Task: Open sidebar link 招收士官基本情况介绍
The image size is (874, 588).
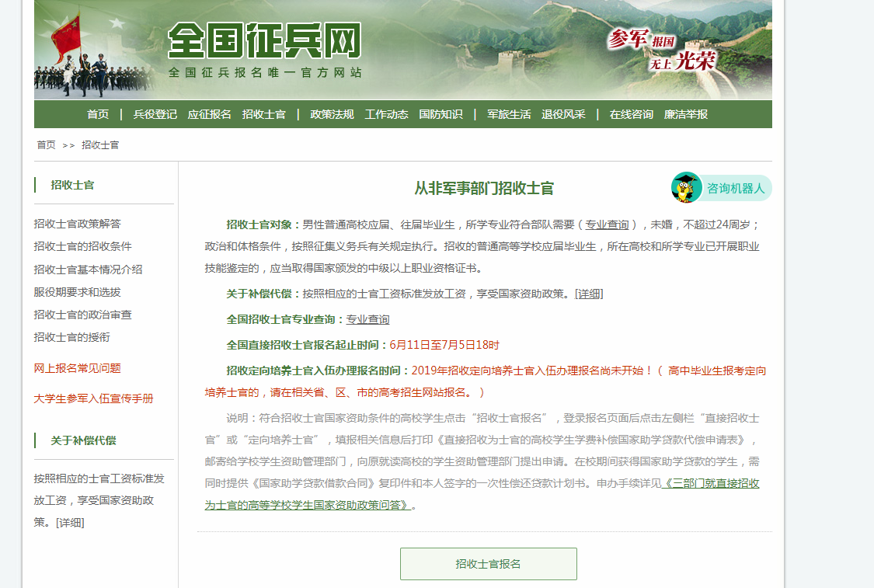Action: (x=88, y=270)
